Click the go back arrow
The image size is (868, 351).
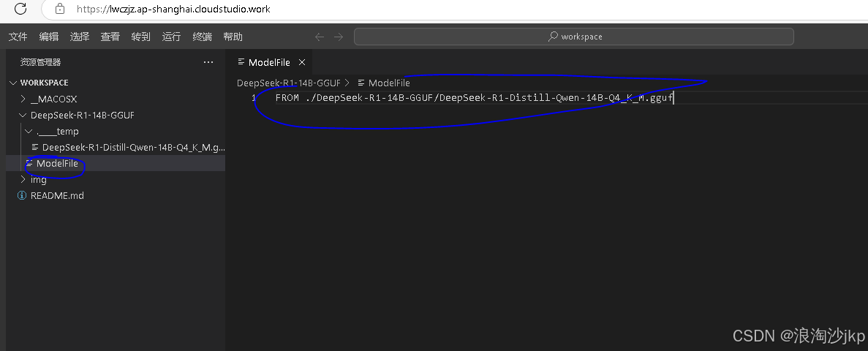pos(320,37)
